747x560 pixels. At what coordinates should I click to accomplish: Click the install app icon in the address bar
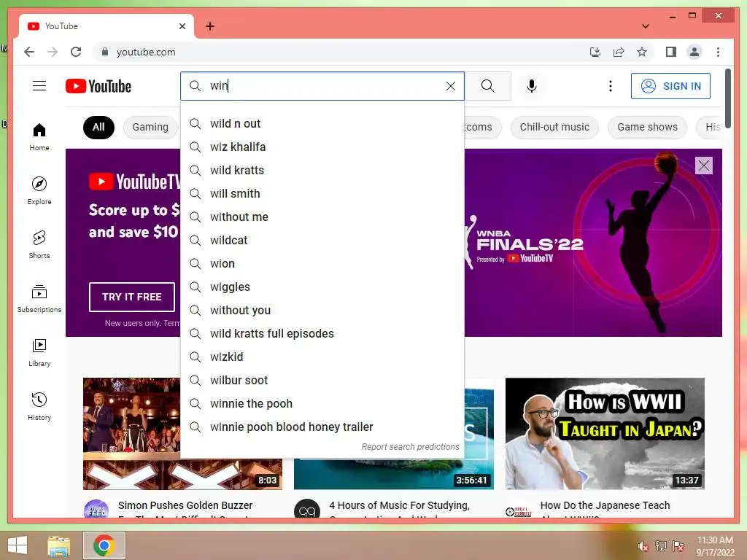tap(595, 52)
